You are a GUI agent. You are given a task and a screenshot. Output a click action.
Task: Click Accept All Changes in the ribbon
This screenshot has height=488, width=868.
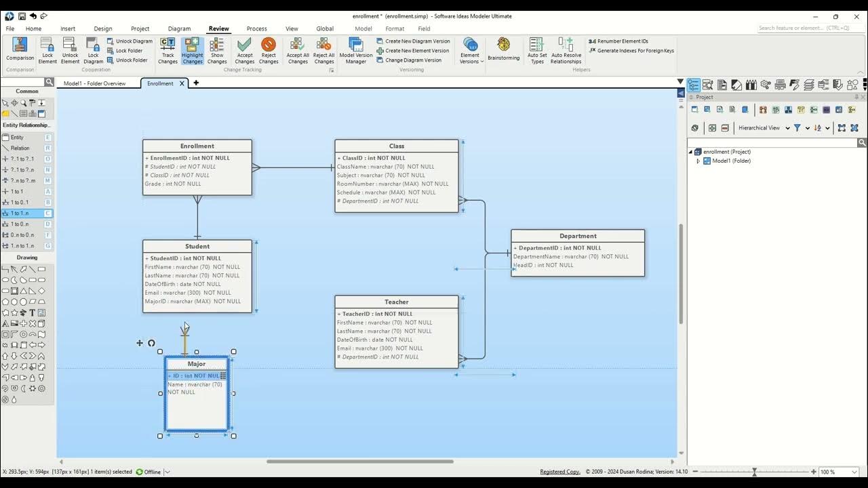pyautogui.click(x=297, y=50)
